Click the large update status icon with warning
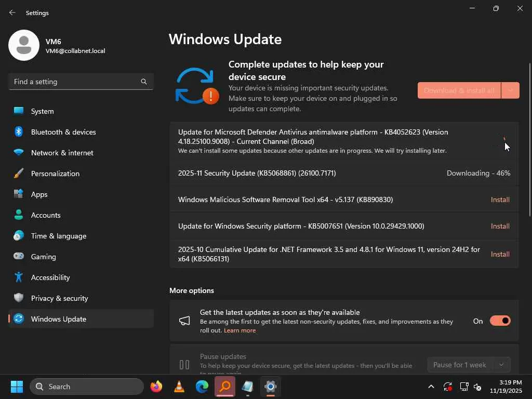 pyautogui.click(x=197, y=87)
